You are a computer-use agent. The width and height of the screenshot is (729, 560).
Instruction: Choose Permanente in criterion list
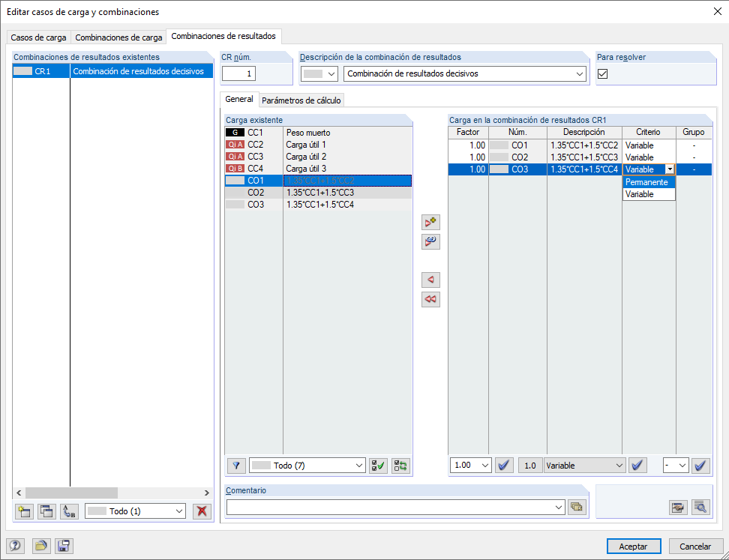(649, 182)
